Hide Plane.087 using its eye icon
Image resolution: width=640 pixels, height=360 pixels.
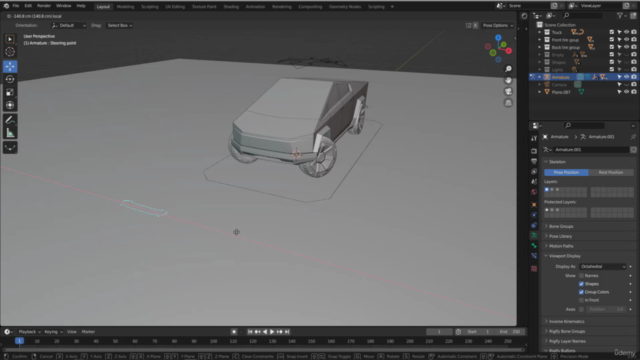coord(627,92)
